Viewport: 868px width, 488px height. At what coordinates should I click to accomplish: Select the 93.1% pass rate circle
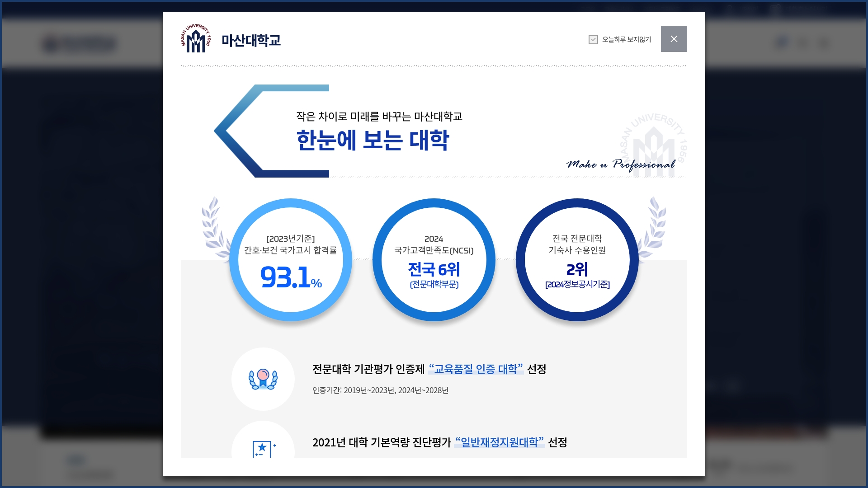(x=291, y=259)
